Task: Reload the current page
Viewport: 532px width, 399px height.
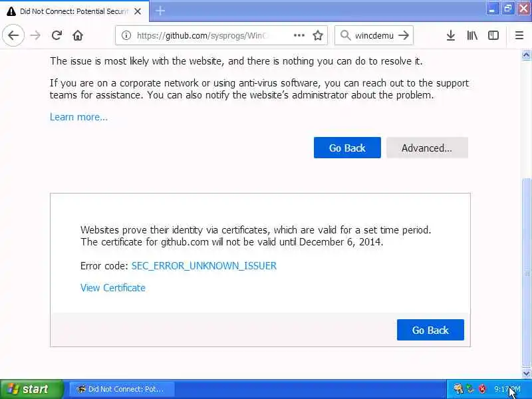Action: (57, 35)
